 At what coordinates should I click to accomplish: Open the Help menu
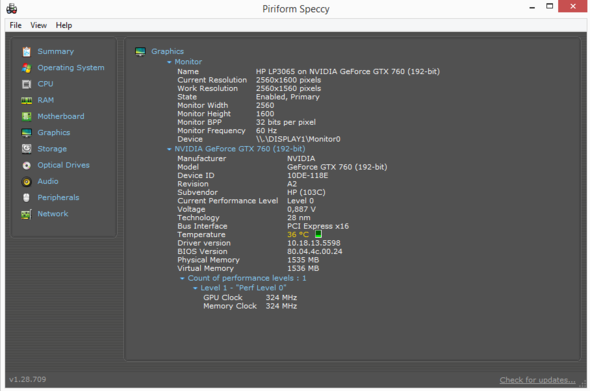point(64,25)
